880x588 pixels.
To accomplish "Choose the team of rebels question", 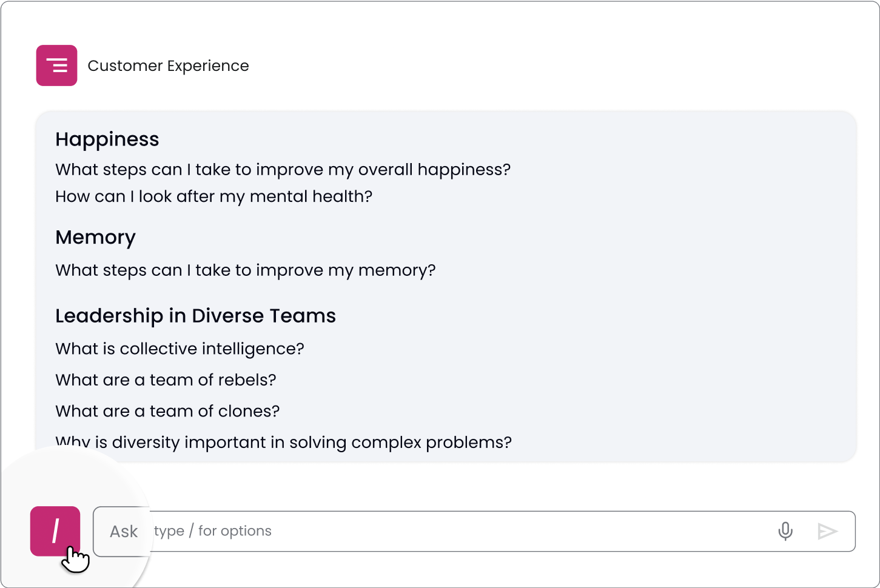I will pos(166,380).
